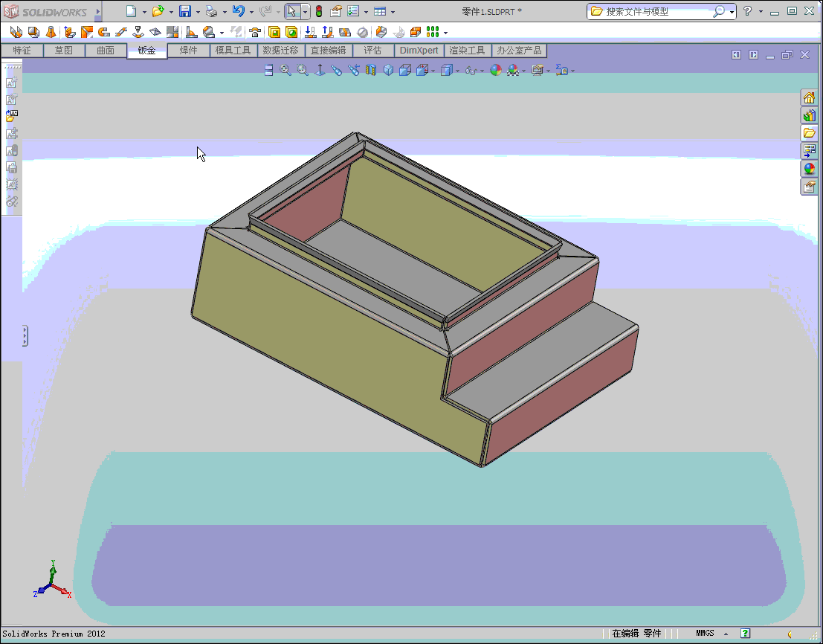Undo the last action
Screen dimensions: 823x644
click(x=239, y=11)
